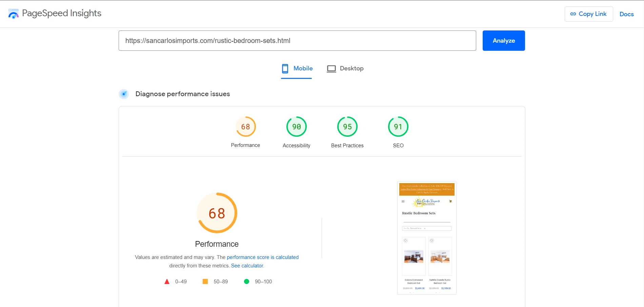644x307 pixels.
Task: Open the 'See calculator' link
Action: [x=247, y=266]
